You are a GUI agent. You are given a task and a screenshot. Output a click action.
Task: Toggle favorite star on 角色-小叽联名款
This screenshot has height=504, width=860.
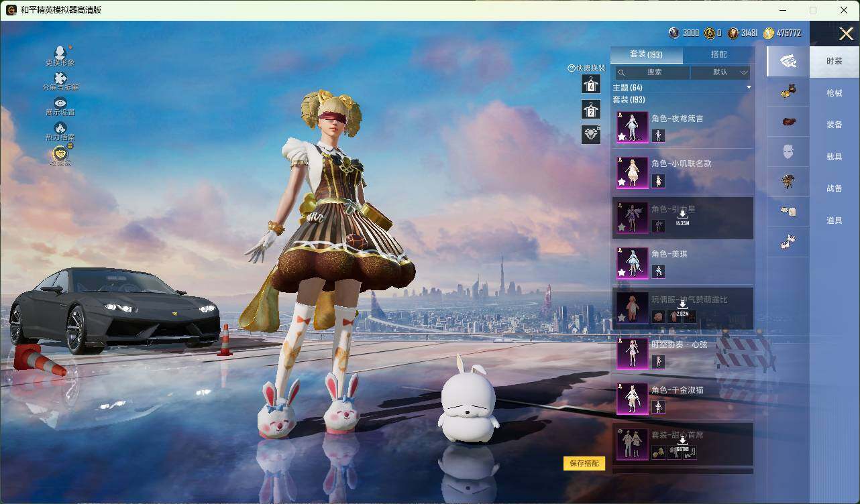(x=622, y=182)
